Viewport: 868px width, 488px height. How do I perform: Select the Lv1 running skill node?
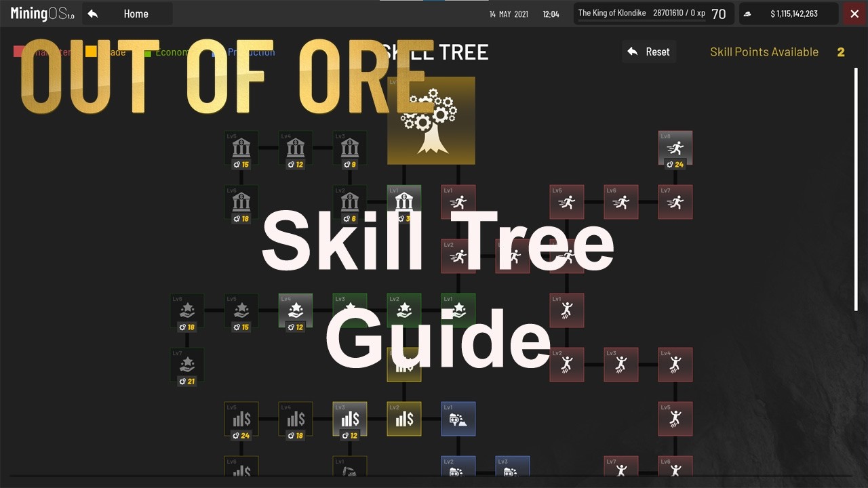458,202
